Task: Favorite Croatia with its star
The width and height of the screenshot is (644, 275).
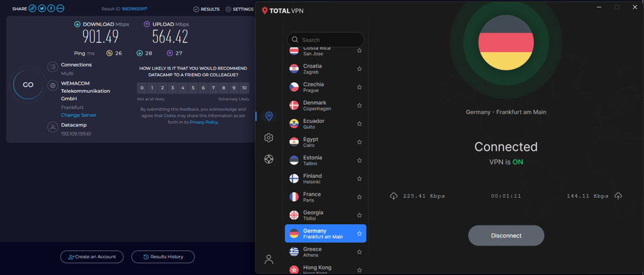Action: (359, 69)
